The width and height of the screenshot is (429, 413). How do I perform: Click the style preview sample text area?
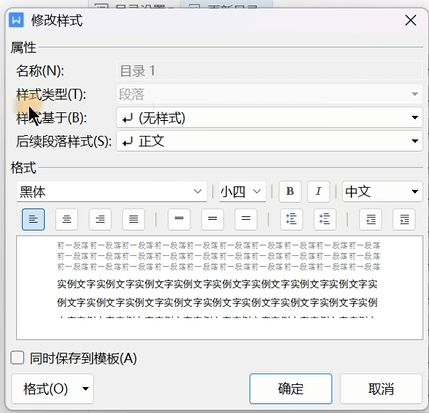click(219, 287)
